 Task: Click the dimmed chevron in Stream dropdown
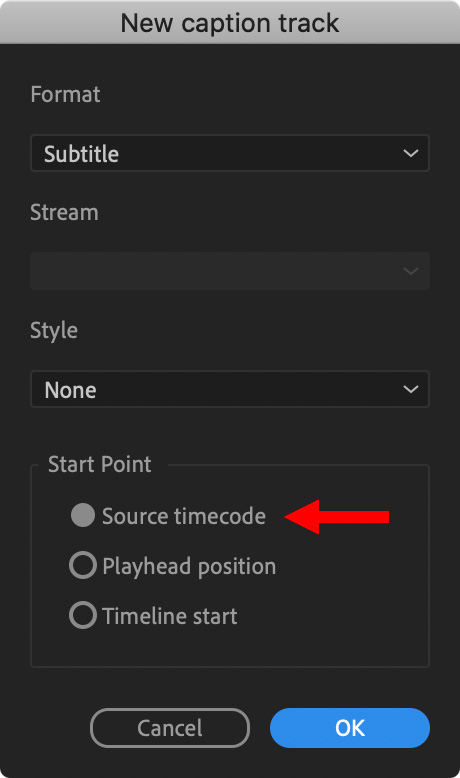pos(410,271)
